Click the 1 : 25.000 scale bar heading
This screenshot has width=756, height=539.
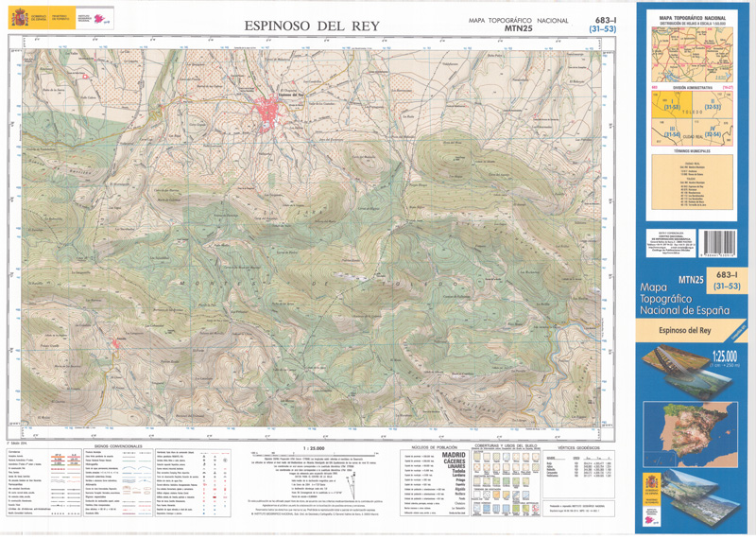[314, 448]
